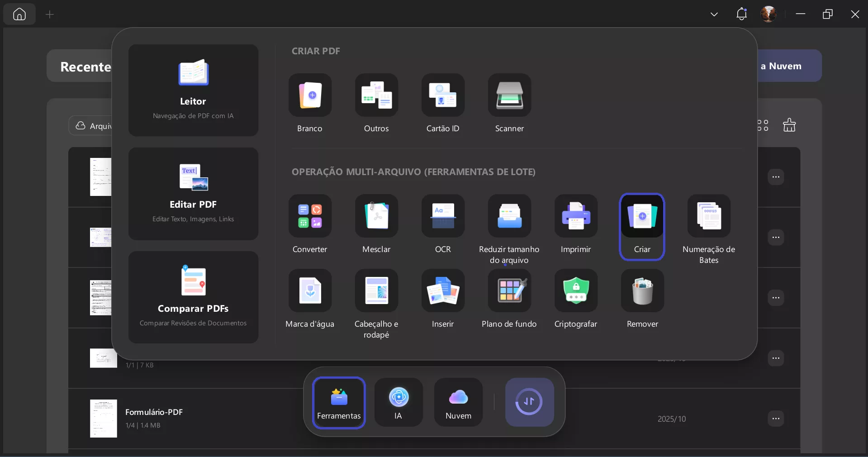The height and width of the screenshot is (457, 868).
Task: Select the OCR batch tool
Action: click(x=443, y=225)
